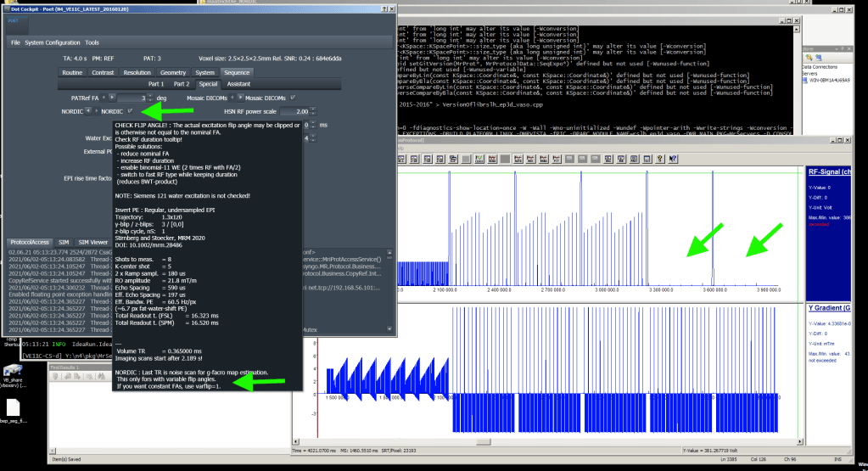
Task: Click the NORDIC left arrow selector
Action: 87,111
